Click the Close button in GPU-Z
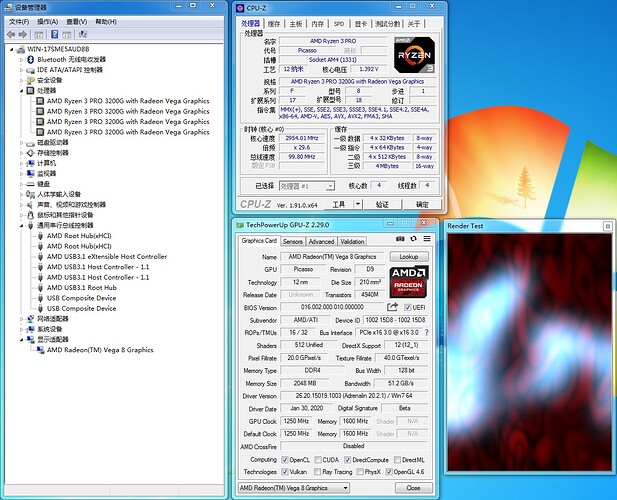 (413, 488)
